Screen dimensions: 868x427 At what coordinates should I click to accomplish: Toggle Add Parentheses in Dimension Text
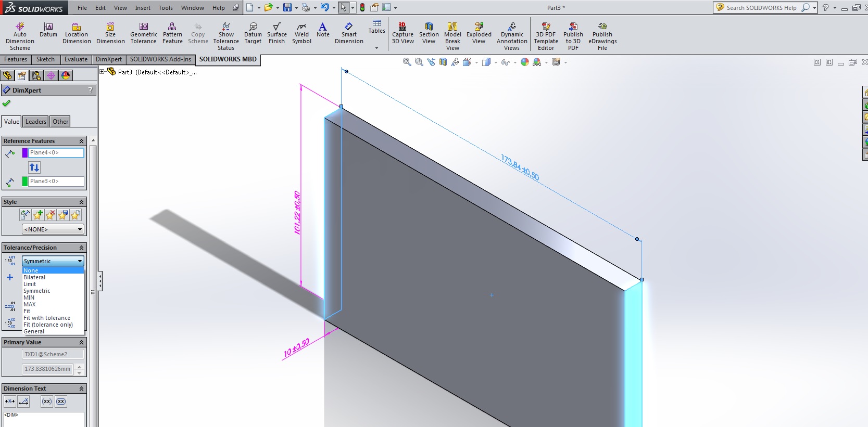[x=47, y=402]
